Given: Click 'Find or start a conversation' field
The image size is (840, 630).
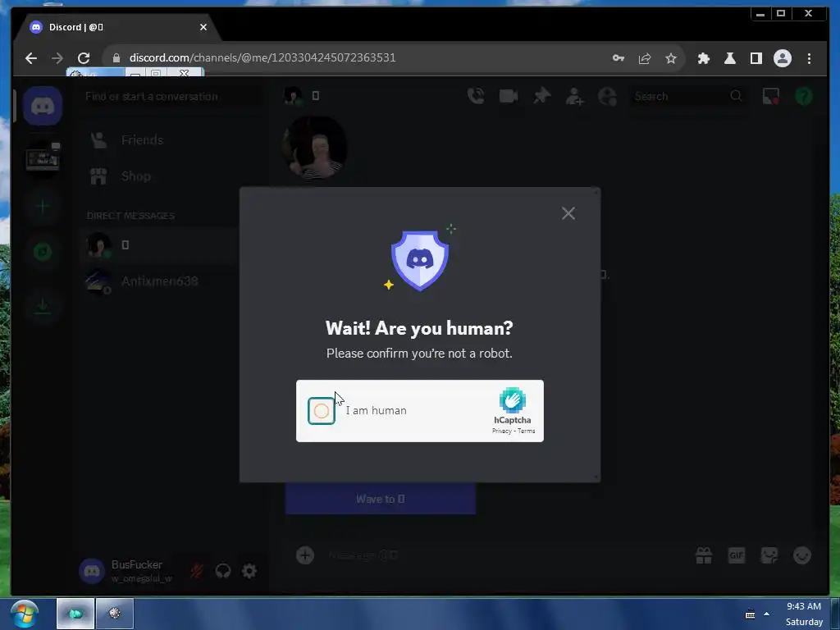Looking at the screenshot, I should (171, 97).
